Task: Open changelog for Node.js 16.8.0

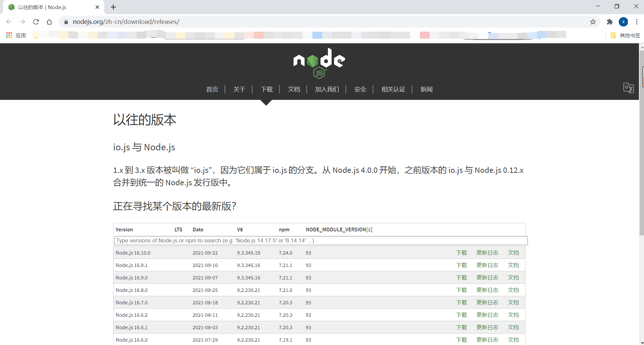Action: (487, 290)
